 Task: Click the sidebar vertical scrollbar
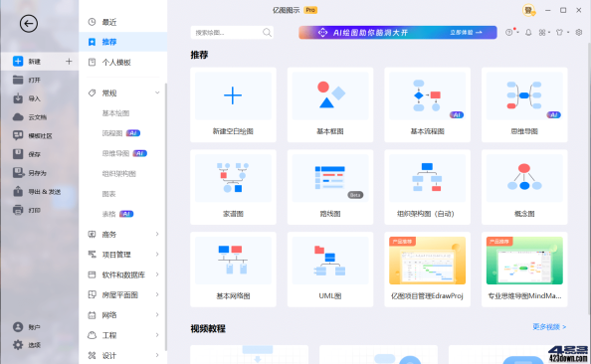coord(165,217)
